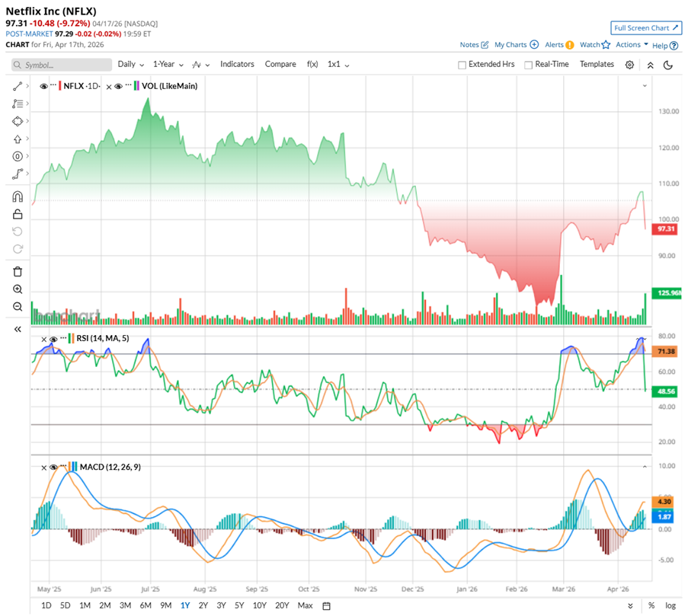Collapse the MACD pane chevron

tap(645, 467)
